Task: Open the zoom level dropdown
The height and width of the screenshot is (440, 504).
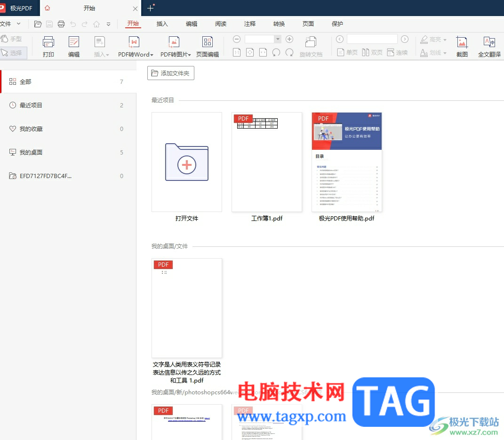Action: coord(278,39)
